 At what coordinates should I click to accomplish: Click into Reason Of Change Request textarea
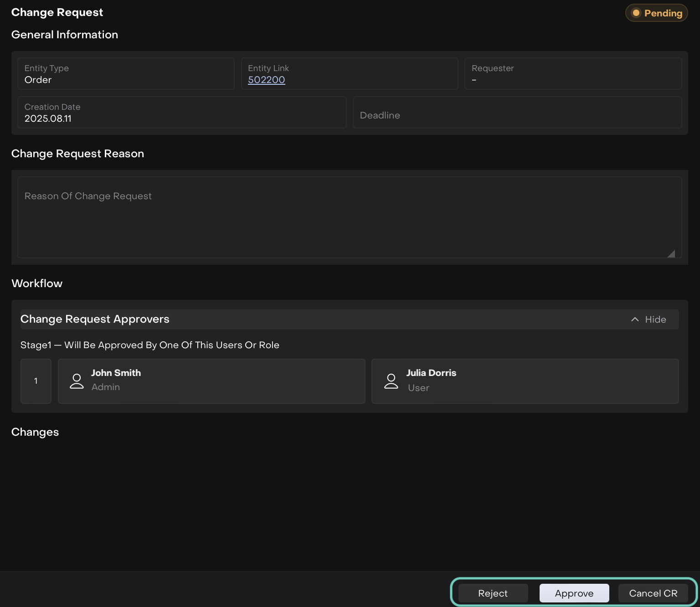click(x=349, y=217)
